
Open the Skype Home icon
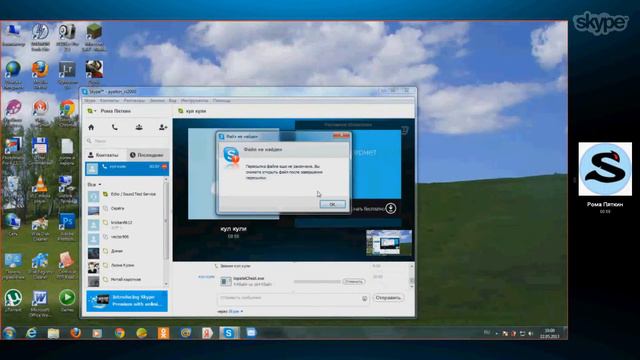pos(91,127)
